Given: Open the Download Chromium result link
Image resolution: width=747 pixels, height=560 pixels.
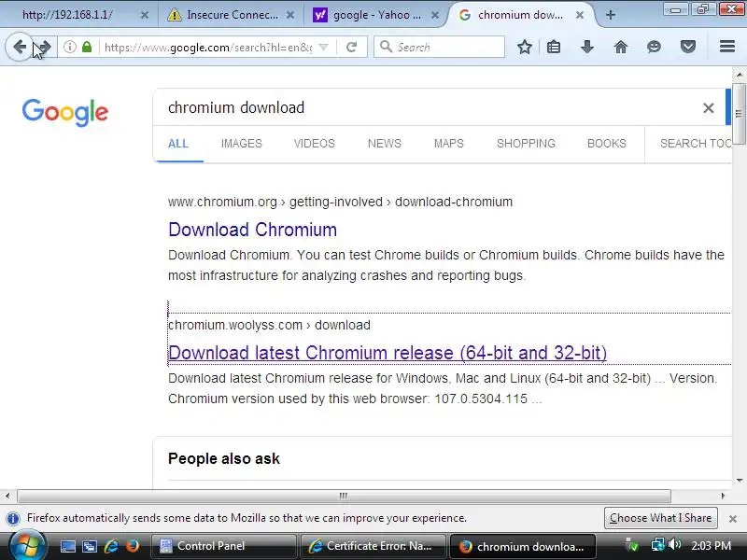Looking at the screenshot, I should coord(252,230).
